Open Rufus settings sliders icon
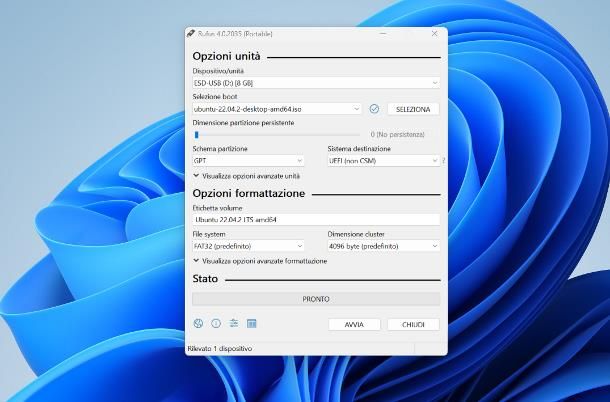 234,323
